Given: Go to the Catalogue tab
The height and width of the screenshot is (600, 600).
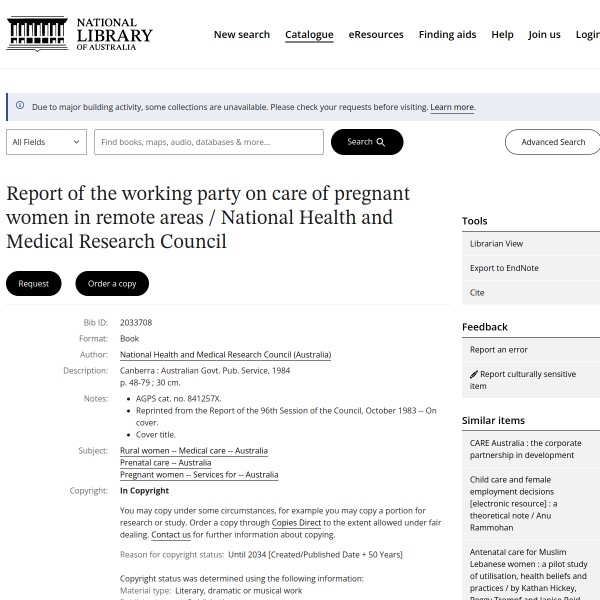Looking at the screenshot, I should (309, 34).
